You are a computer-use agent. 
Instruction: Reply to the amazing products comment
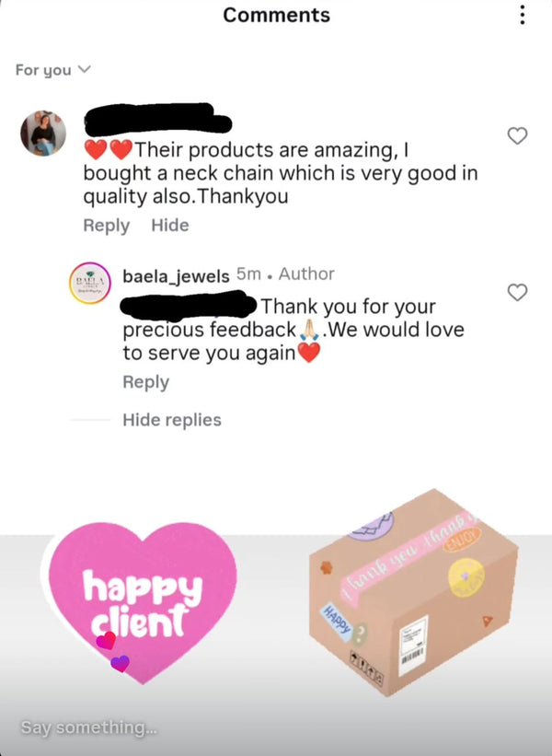(107, 226)
